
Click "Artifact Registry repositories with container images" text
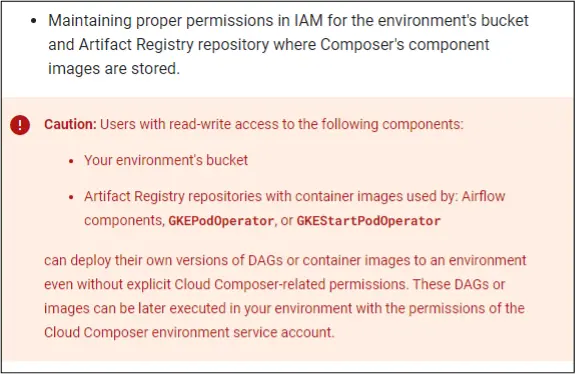pos(243,196)
